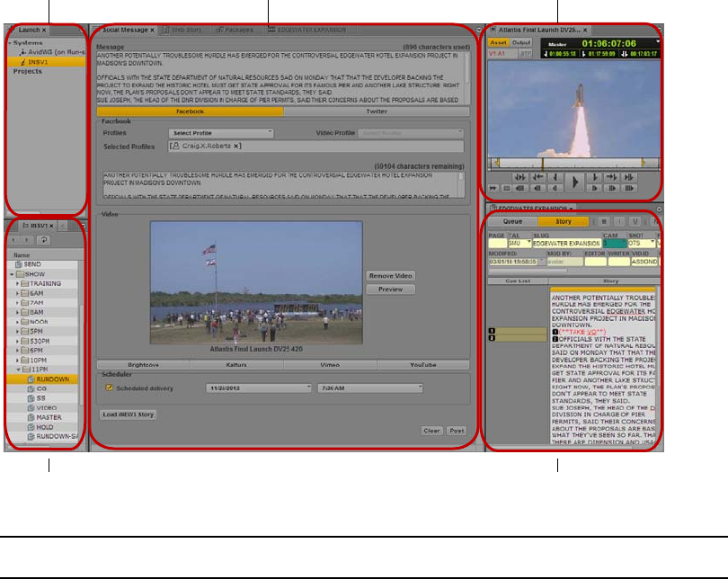Select the Facebook message toggle
This screenshot has height=579, width=728.
point(190,111)
